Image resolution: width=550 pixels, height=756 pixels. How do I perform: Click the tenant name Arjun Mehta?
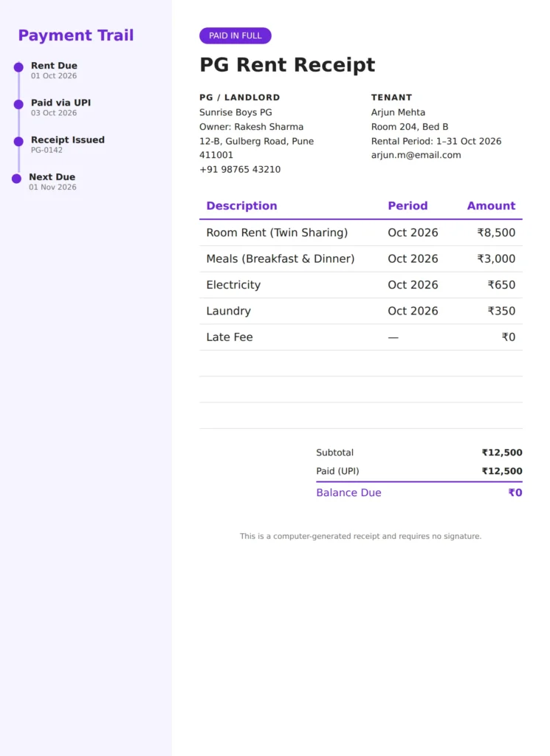[398, 112]
